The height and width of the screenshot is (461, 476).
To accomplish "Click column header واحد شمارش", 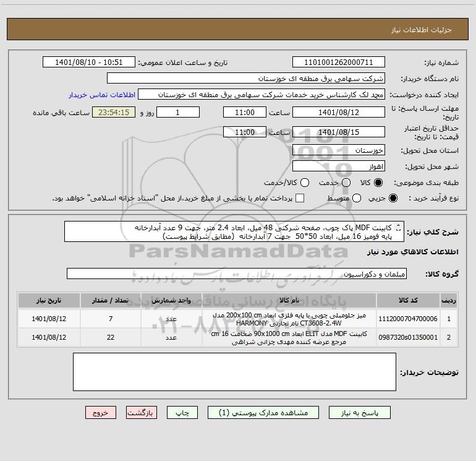I will pyautogui.click(x=171, y=301).
